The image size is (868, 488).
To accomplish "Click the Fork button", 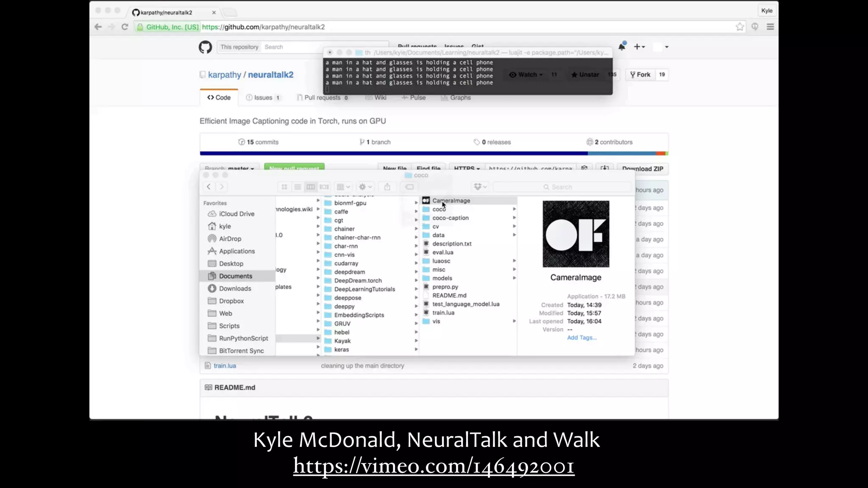I will point(640,75).
